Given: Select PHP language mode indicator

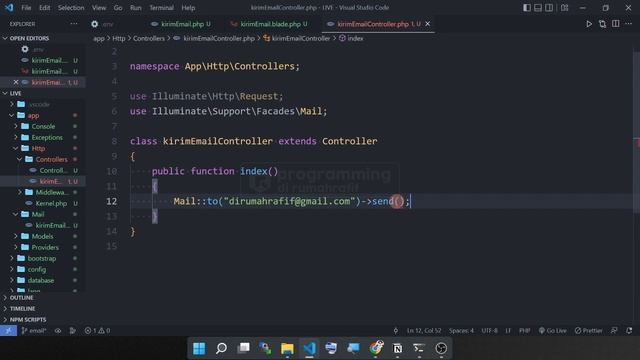Looking at the screenshot, I should (524, 331).
